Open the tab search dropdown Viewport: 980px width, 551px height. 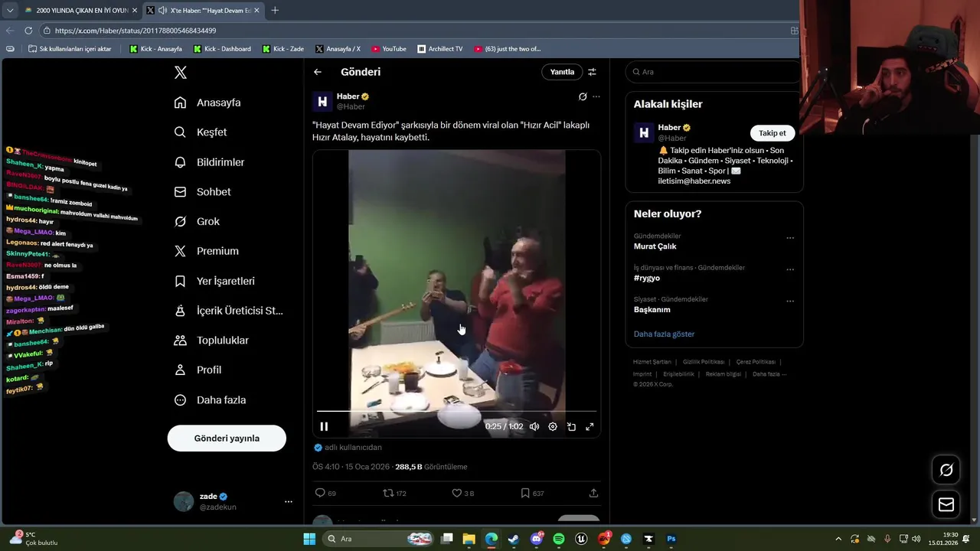tap(9, 11)
